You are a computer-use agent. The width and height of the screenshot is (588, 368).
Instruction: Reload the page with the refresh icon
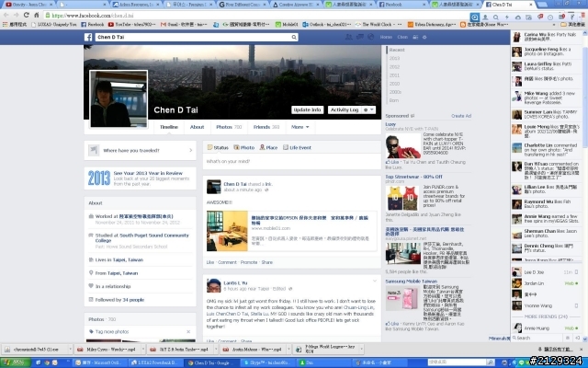[x=26, y=15]
